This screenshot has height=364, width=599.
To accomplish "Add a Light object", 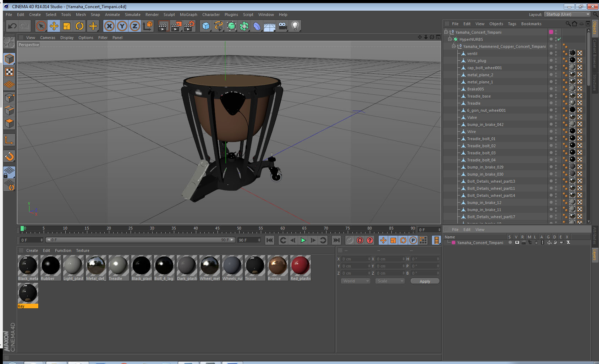I will pos(295,26).
